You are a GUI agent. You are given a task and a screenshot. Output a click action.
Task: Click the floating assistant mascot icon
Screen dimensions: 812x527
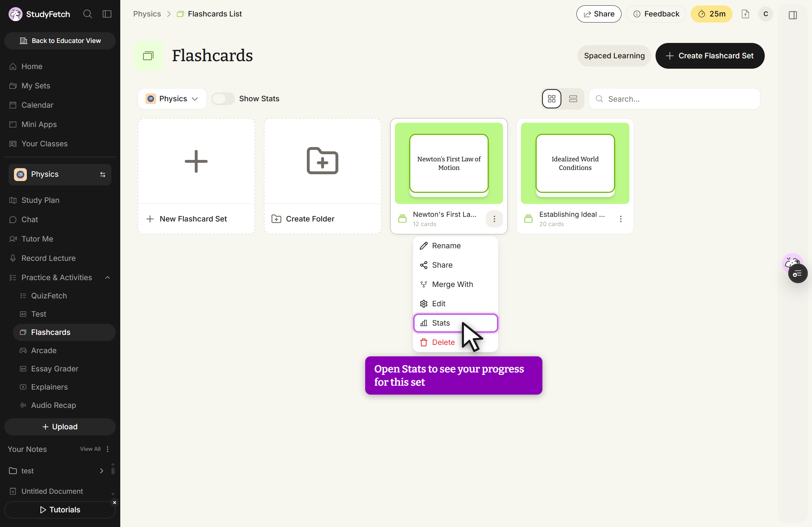792,263
